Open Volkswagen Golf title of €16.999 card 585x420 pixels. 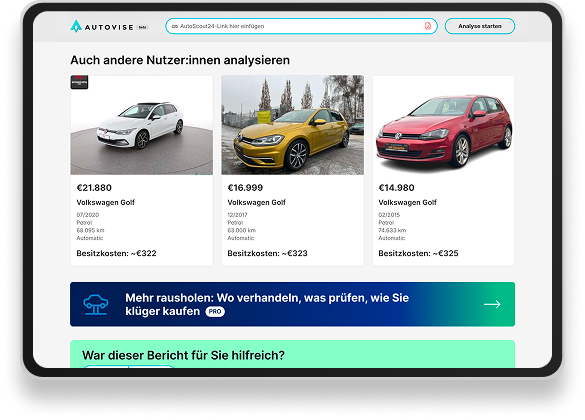click(257, 202)
